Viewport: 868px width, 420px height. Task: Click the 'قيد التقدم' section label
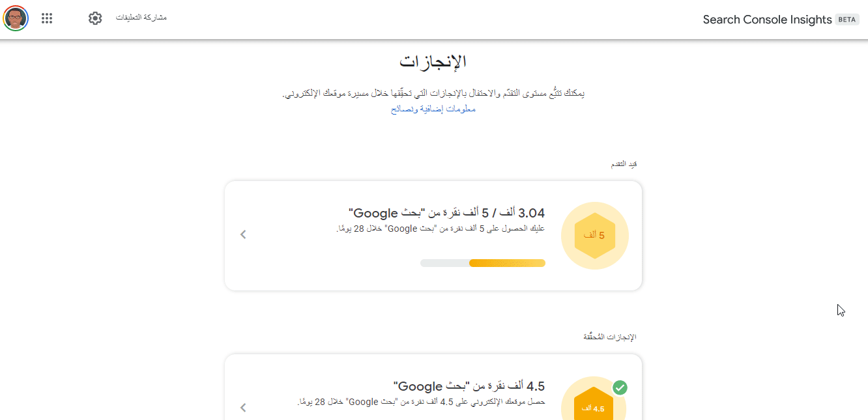623,164
